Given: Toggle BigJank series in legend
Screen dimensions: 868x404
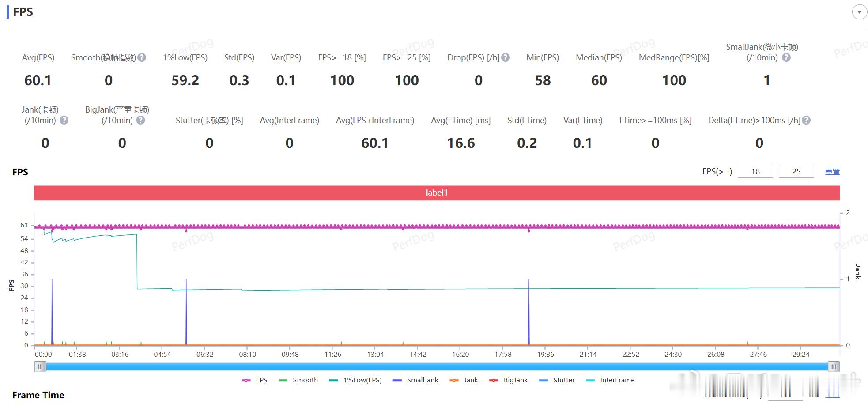Looking at the screenshot, I should [509, 380].
